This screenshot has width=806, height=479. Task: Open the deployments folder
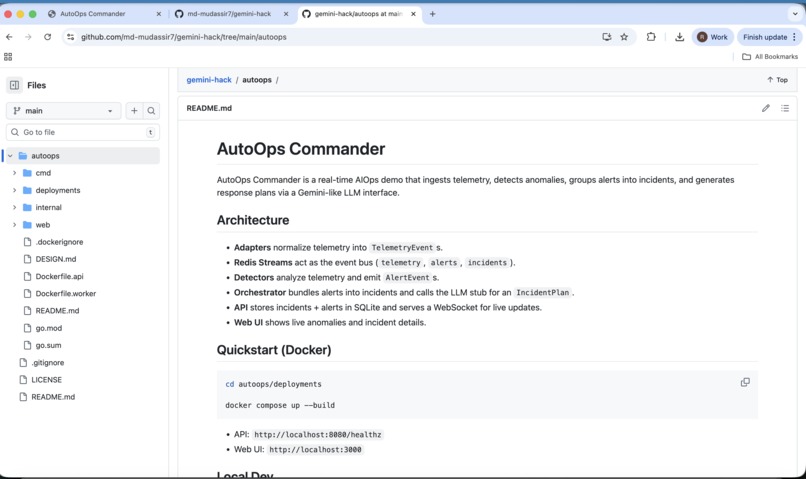click(x=58, y=190)
